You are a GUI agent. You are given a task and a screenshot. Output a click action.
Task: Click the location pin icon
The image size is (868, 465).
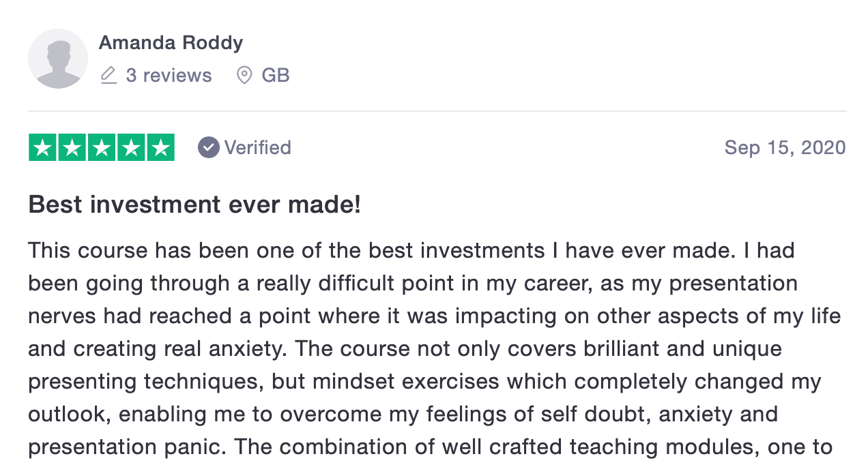click(244, 75)
